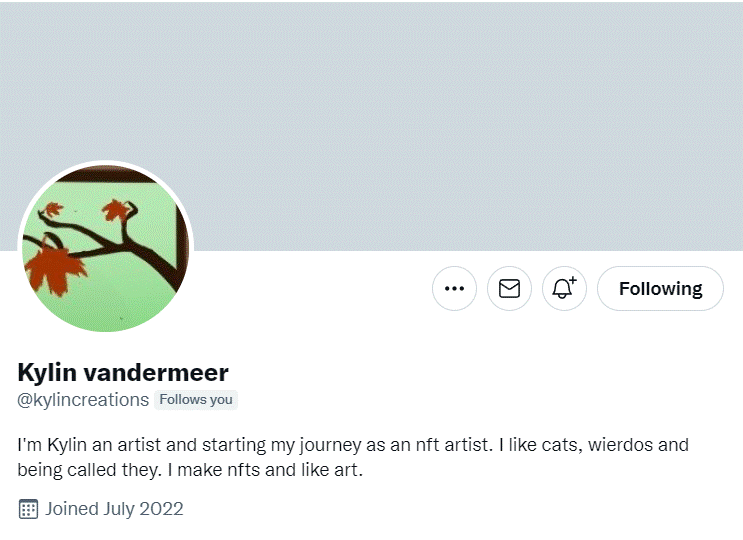Click second bio line being called they
Image resolution: width=743 pixels, height=540 pixels.
point(87,470)
